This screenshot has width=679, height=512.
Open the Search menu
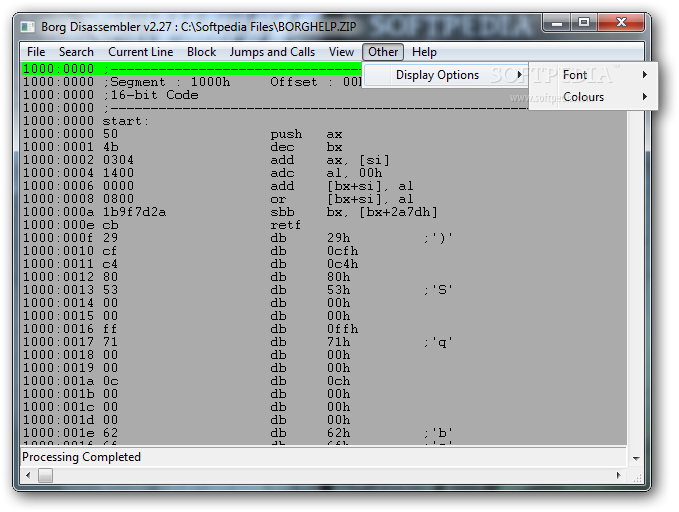click(76, 52)
